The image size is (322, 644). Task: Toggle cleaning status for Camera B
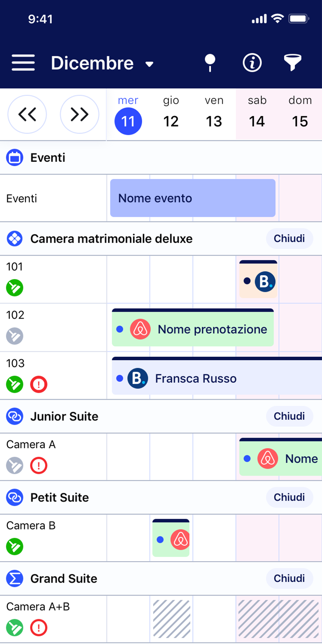[15, 547]
